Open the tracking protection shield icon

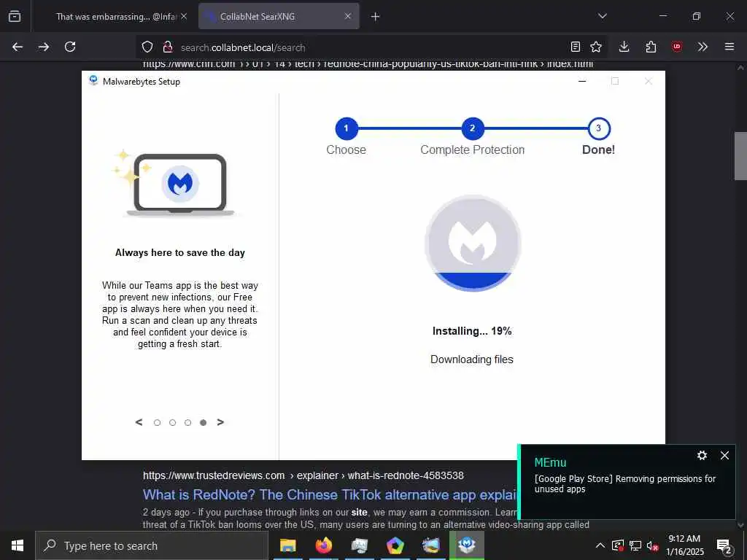(147, 47)
